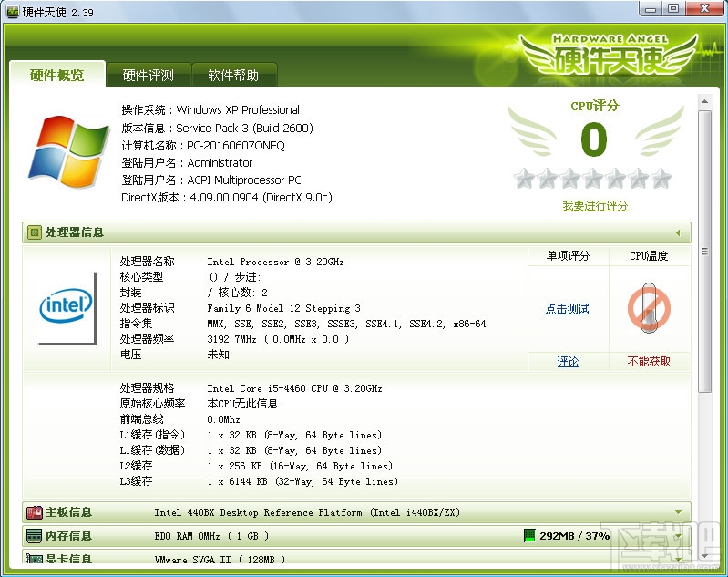Click the 本CPU无此信息 text

pos(242,404)
